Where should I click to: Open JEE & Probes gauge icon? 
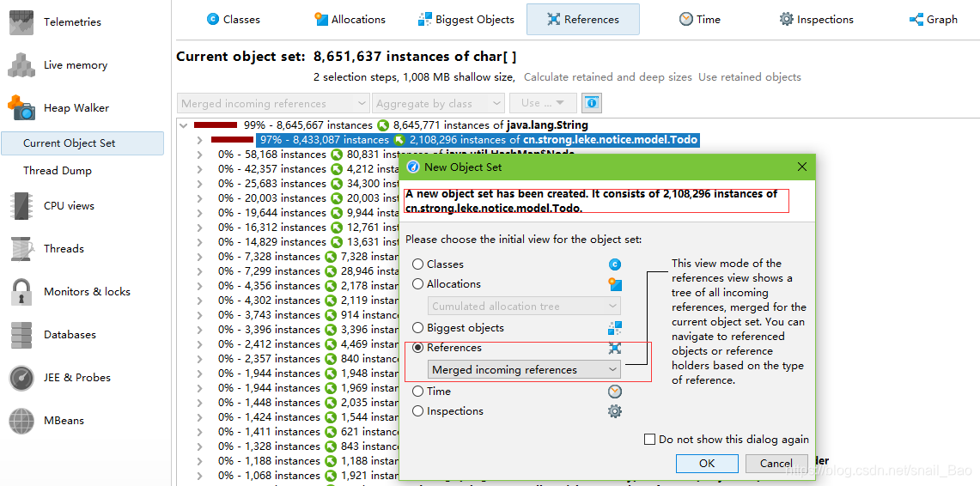click(21, 377)
